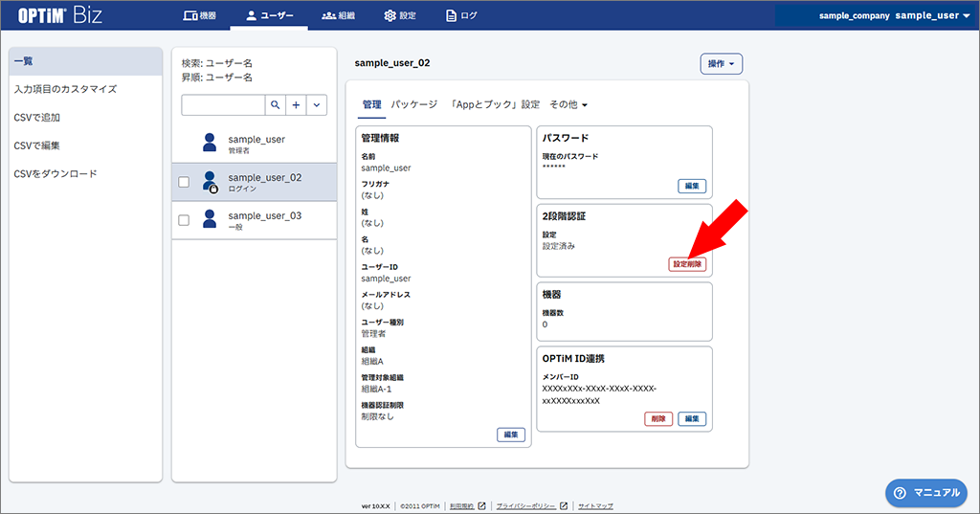The width and height of the screenshot is (980, 514).
Task: Click the 検索: ユーザー名 text
Action: click(x=217, y=63)
